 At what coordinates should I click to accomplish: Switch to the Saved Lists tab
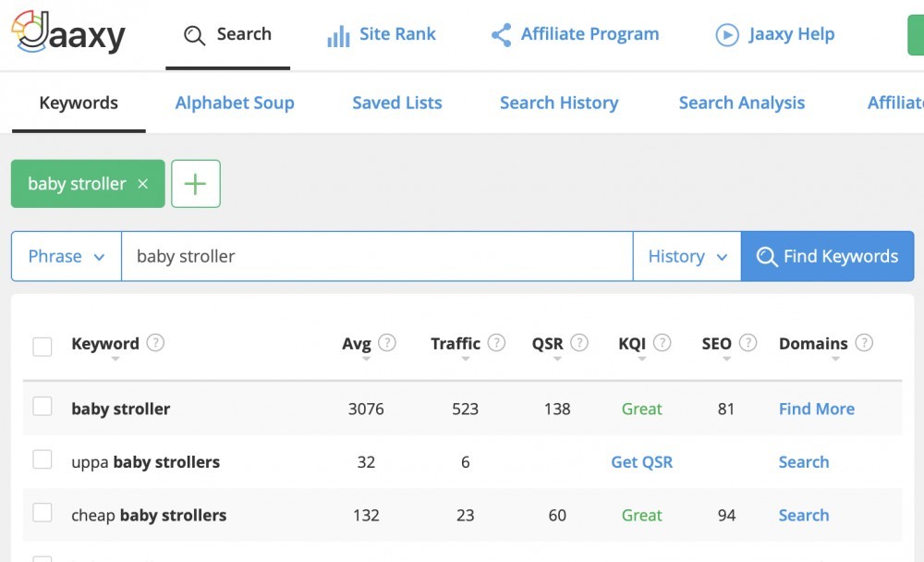[x=397, y=104]
